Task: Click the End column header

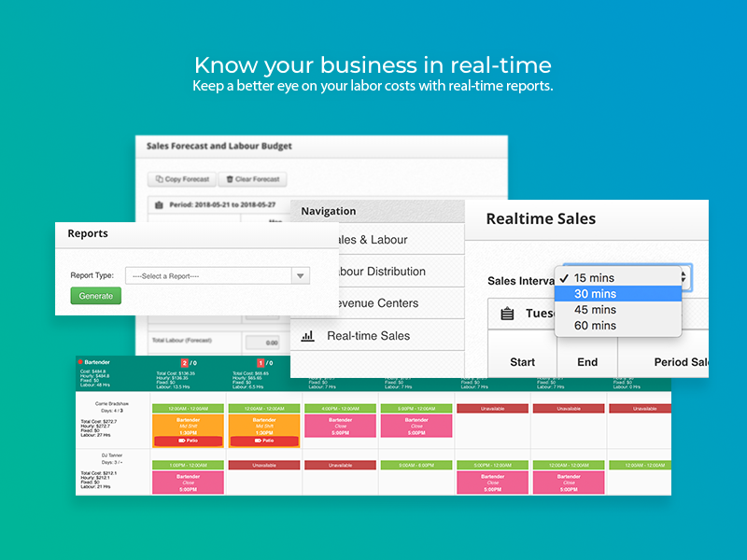Action: pos(587,362)
